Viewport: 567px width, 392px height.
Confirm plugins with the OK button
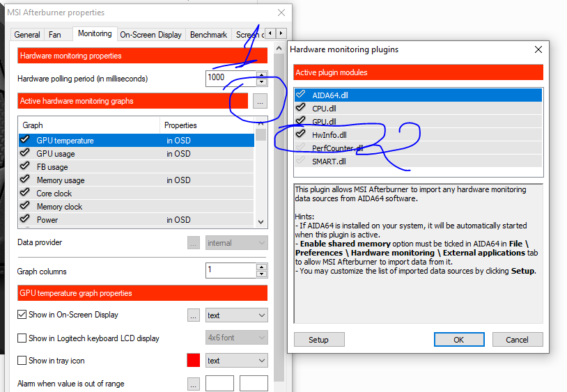pos(459,340)
